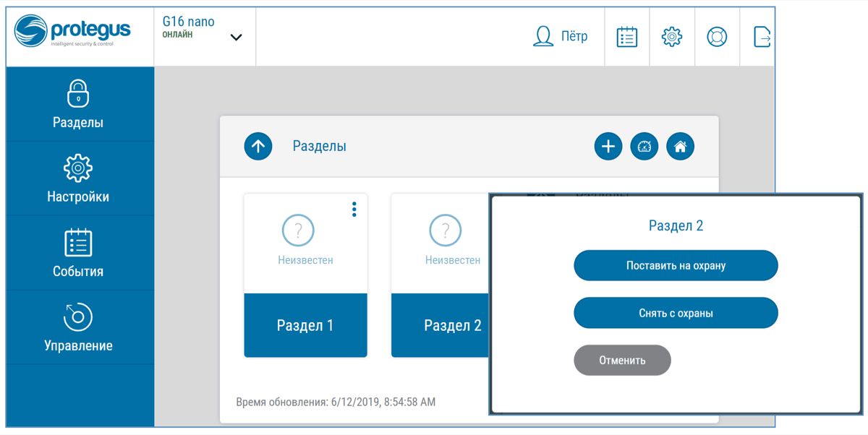
Task: Open Управление in the left sidebar
Action: (78, 327)
